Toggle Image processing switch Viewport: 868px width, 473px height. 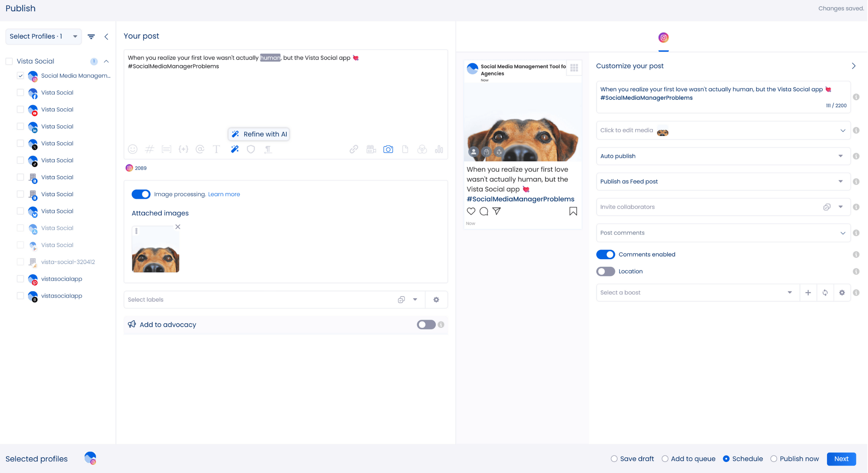141,194
